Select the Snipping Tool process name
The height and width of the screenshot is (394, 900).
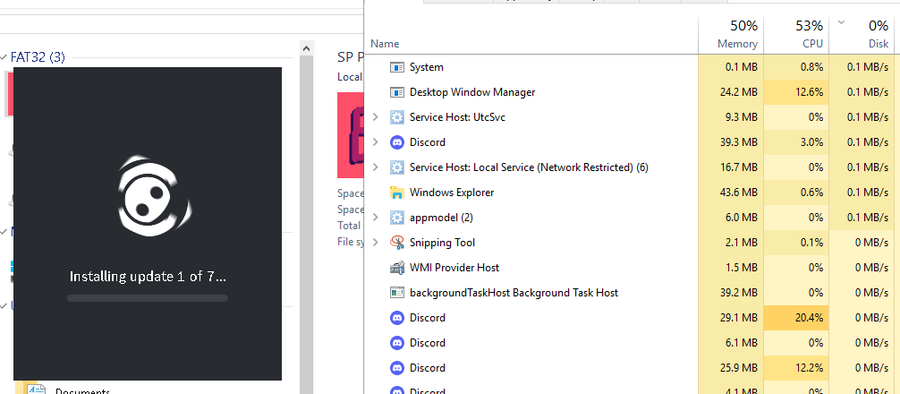443,242
